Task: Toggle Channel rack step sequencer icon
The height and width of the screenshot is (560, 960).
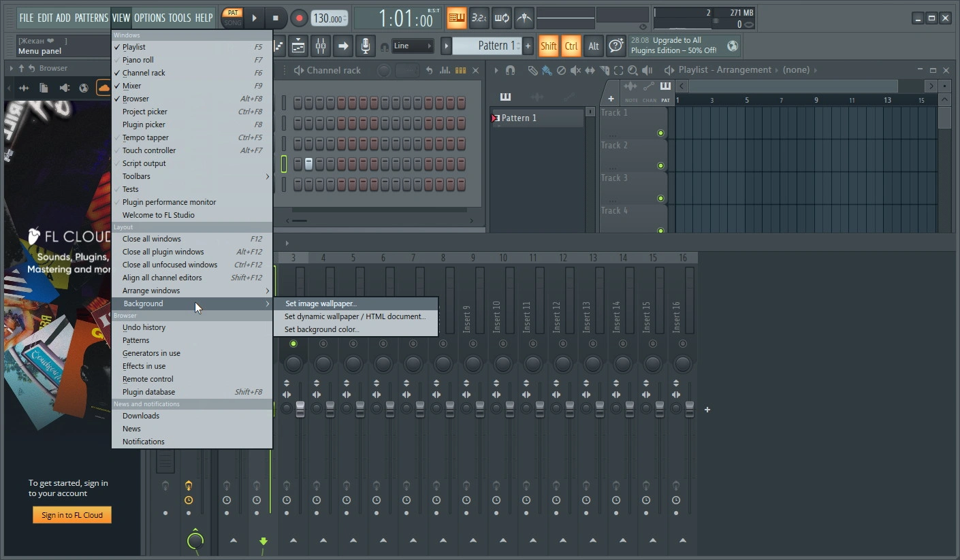Action: [x=460, y=70]
